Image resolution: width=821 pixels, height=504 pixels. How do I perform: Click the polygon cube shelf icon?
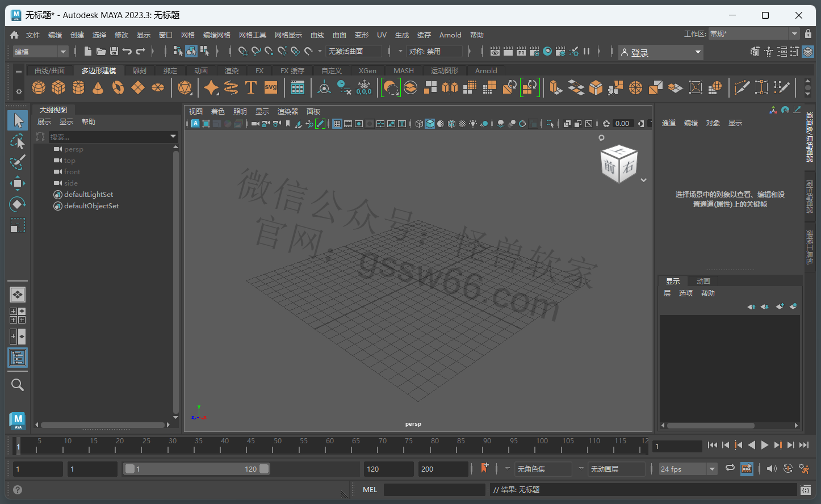point(58,87)
